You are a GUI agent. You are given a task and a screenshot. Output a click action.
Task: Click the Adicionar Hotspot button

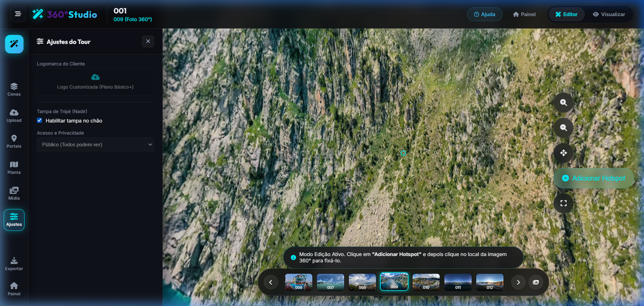coord(594,178)
